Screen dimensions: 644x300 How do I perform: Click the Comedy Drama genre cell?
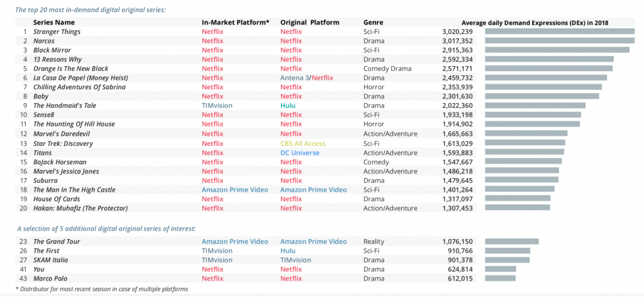pyautogui.click(x=387, y=69)
